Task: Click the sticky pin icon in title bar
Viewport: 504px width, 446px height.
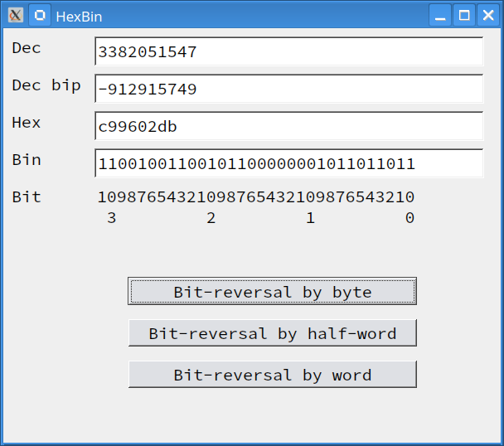Action: coord(39,15)
